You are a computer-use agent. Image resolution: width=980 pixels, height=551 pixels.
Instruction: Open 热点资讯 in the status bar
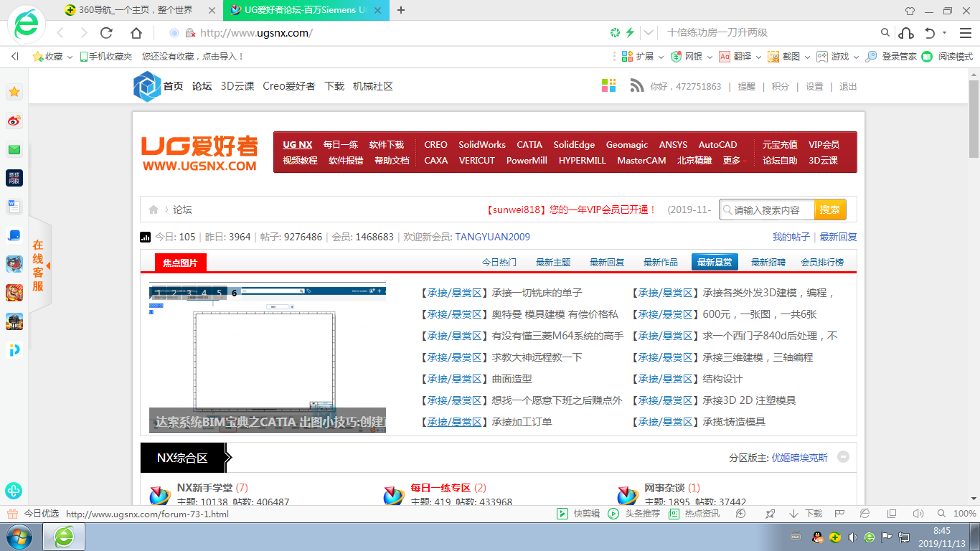pos(694,514)
